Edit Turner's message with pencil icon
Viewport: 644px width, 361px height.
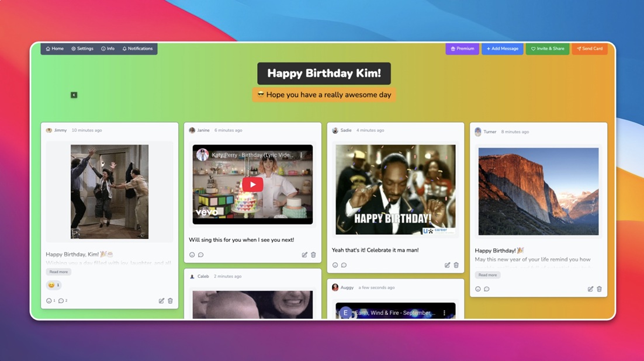point(590,289)
